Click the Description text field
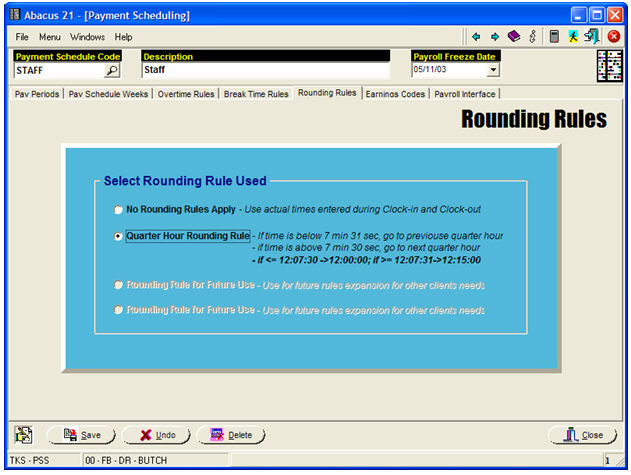Image resolution: width=631 pixels, height=475 pixels. pos(265,71)
